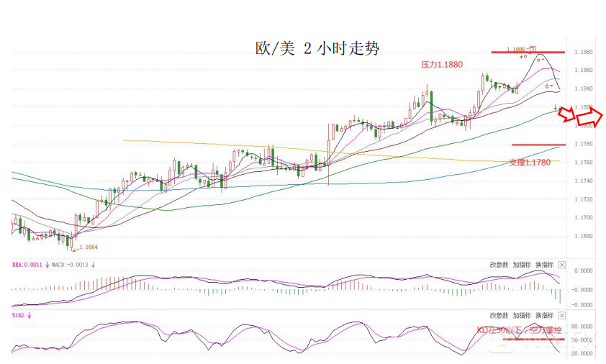Open 改参数 in the MACD panel

pos(499,265)
